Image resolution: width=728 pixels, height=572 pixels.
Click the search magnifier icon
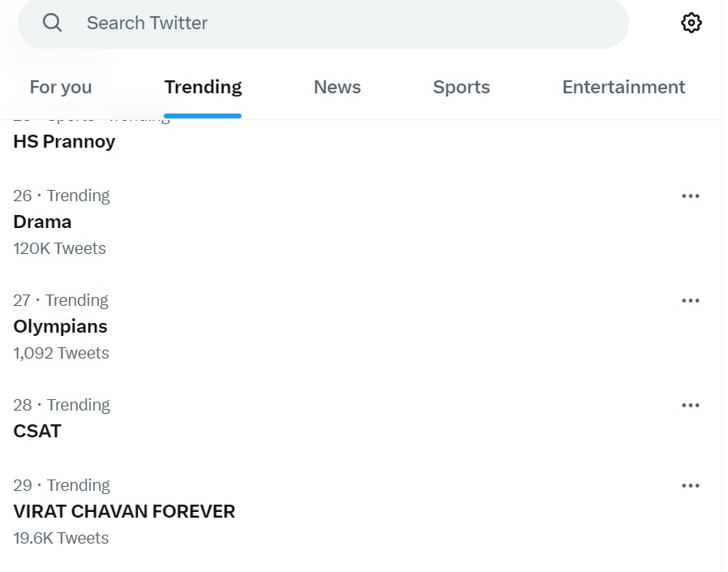click(x=52, y=23)
